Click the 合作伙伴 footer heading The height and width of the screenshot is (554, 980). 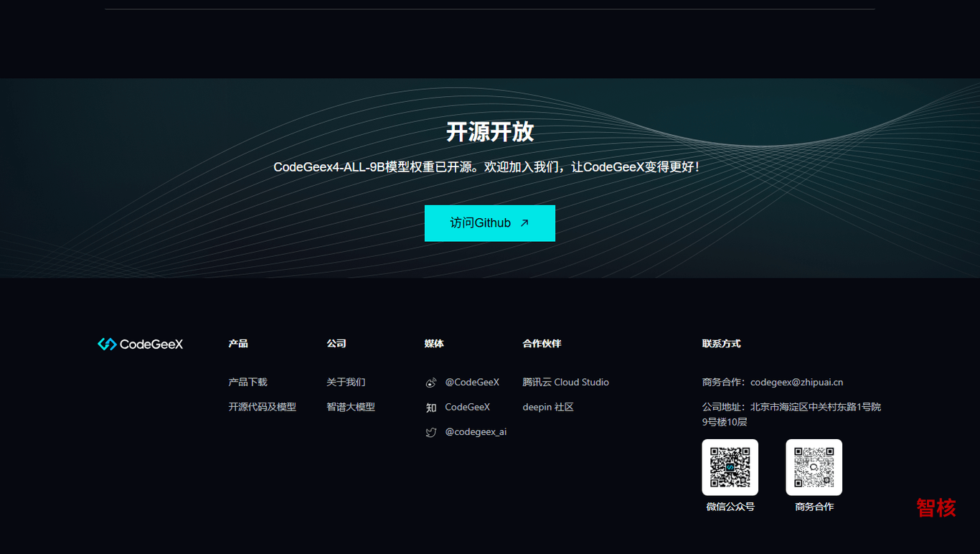542,344
